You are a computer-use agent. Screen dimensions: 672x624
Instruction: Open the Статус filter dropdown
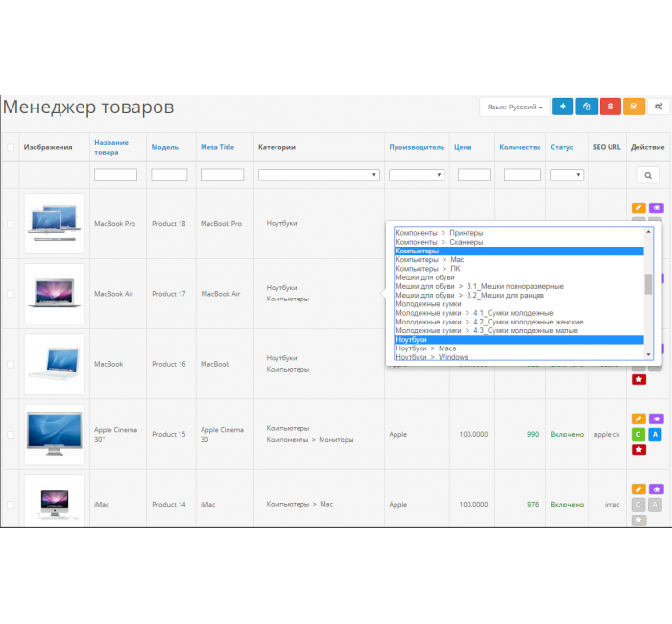(x=566, y=175)
